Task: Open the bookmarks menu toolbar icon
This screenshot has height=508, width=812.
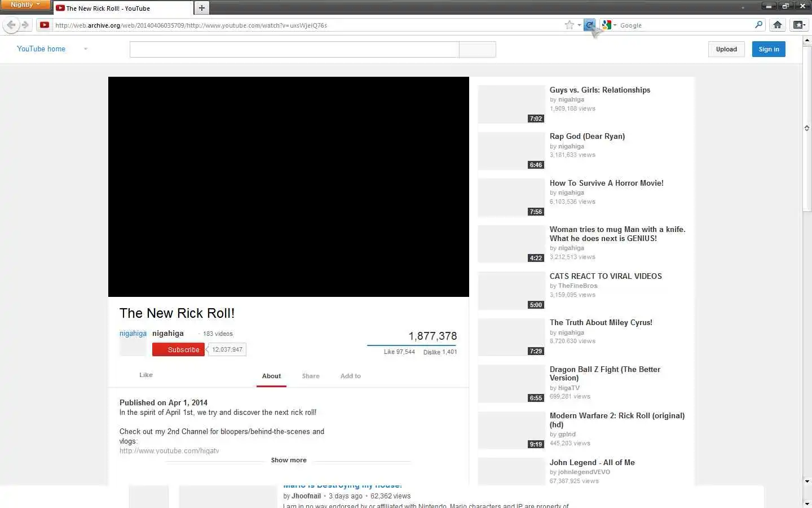Action: 799,25
